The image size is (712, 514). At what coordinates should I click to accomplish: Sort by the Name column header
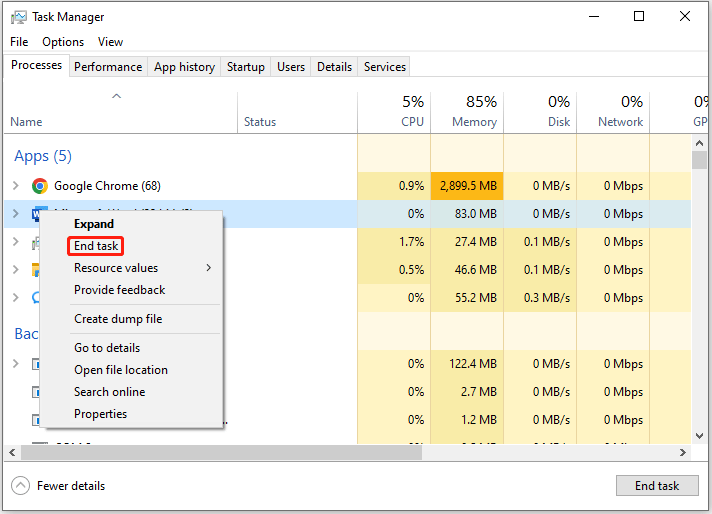[x=120, y=113]
